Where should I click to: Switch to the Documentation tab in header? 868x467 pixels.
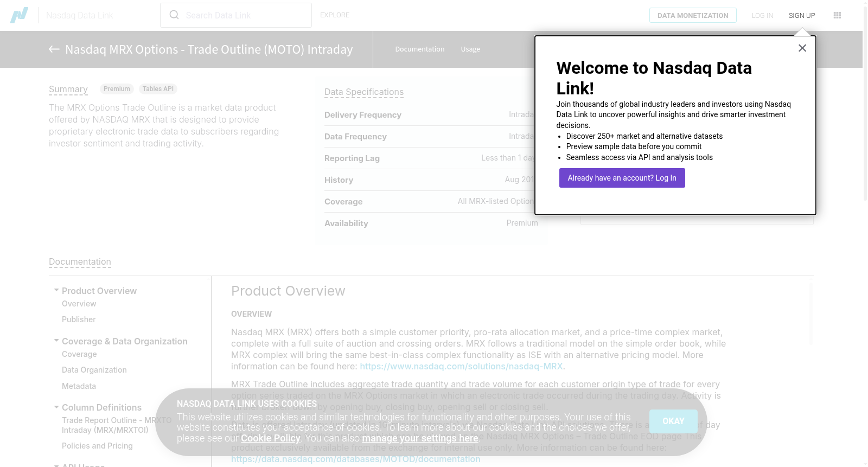[x=420, y=49]
